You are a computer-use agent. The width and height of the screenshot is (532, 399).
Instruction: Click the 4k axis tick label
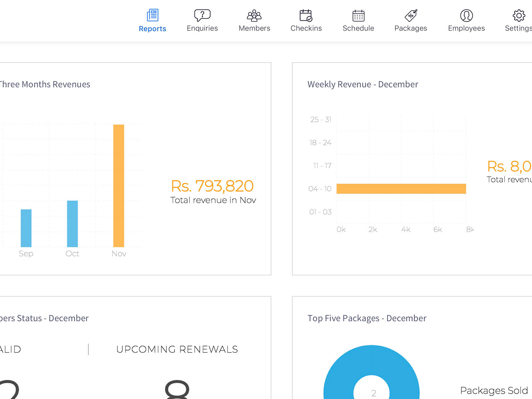[x=406, y=229]
